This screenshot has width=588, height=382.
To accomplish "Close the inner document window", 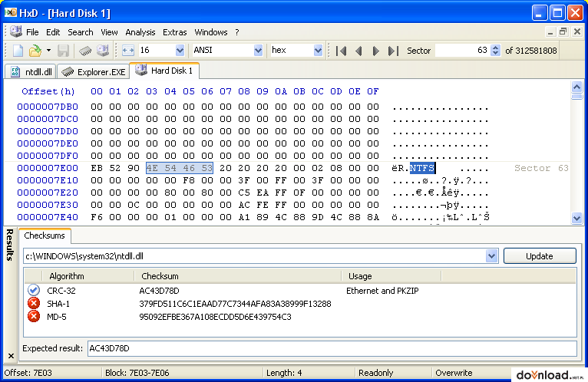I will pyautogui.click(x=577, y=32).
